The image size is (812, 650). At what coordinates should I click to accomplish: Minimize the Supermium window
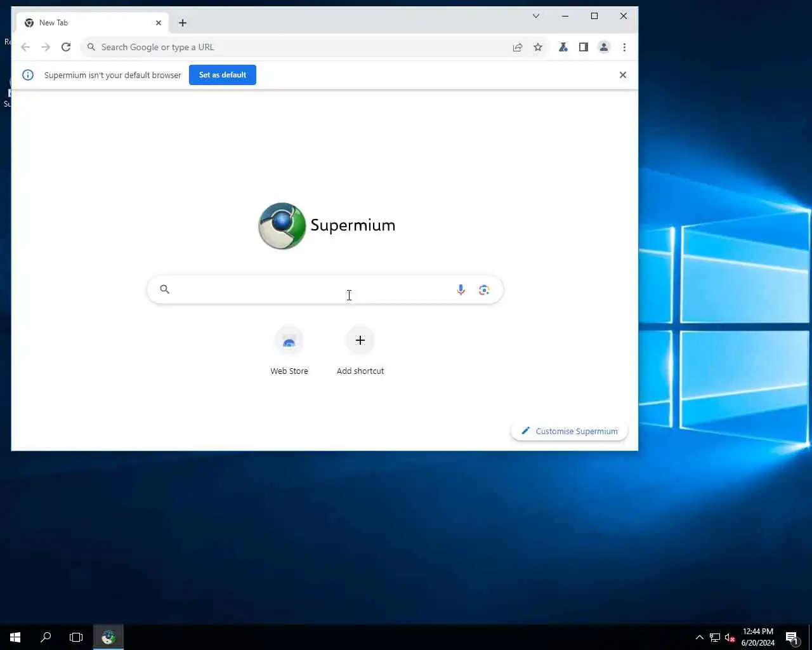pos(565,16)
